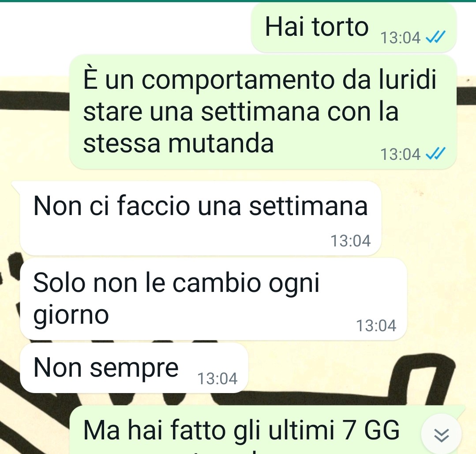Tap the timestamp on the 'stessa mutanda' message

click(400, 154)
